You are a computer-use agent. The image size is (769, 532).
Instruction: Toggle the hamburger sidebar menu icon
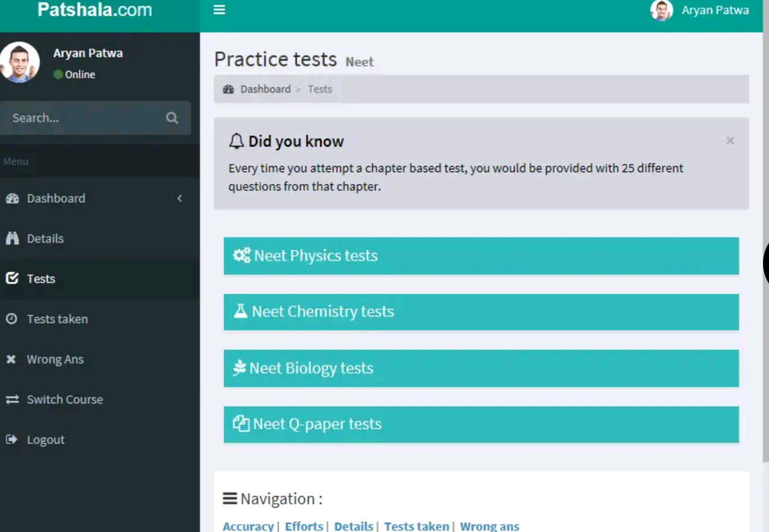(x=219, y=10)
